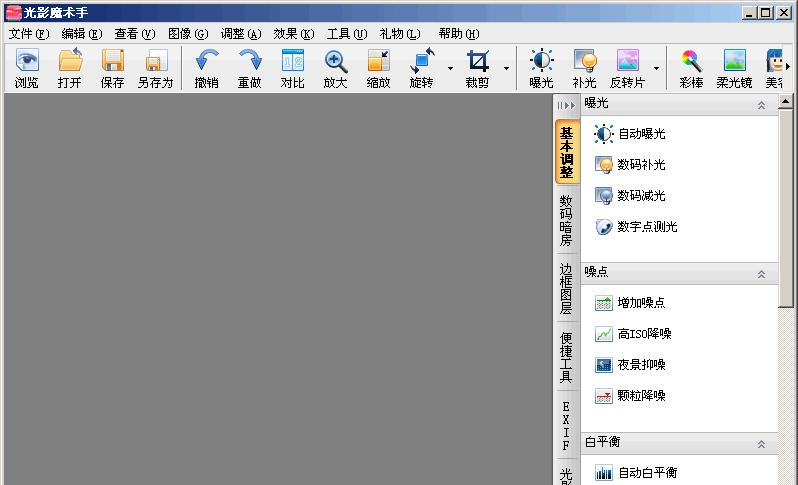The image size is (798, 485).
Task: Save image with 保存 disk icon
Action: [x=112, y=60]
